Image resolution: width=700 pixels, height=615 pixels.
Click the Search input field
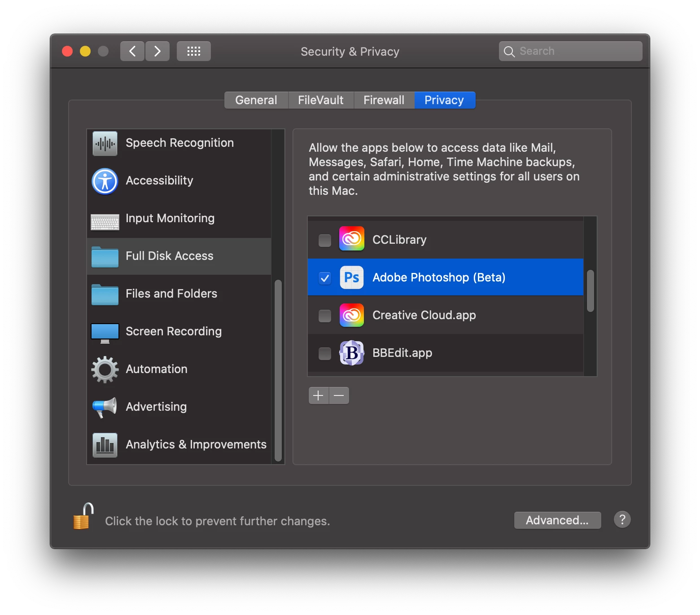(x=571, y=51)
